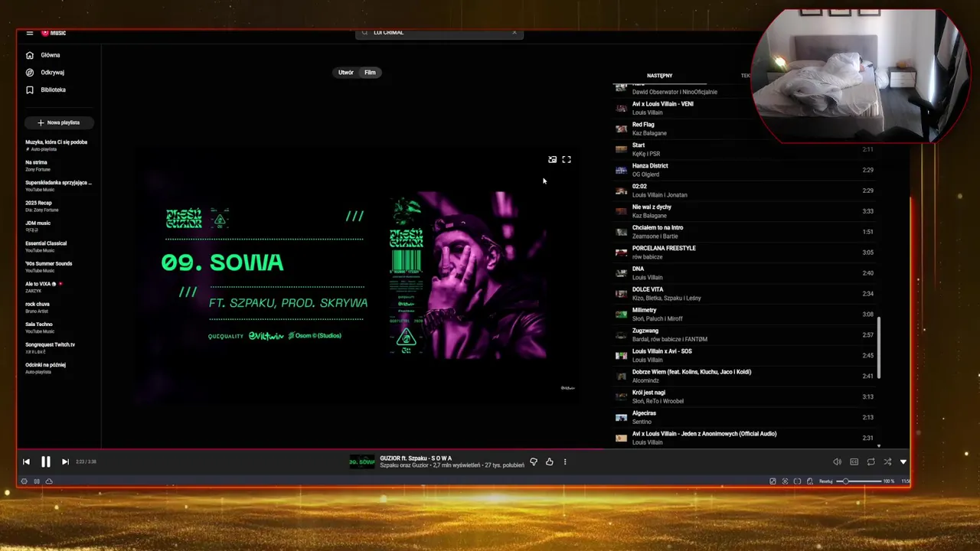The height and width of the screenshot is (551, 980).
Task: Click cloud icon in bottom status bar
Action: pyautogui.click(x=49, y=481)
